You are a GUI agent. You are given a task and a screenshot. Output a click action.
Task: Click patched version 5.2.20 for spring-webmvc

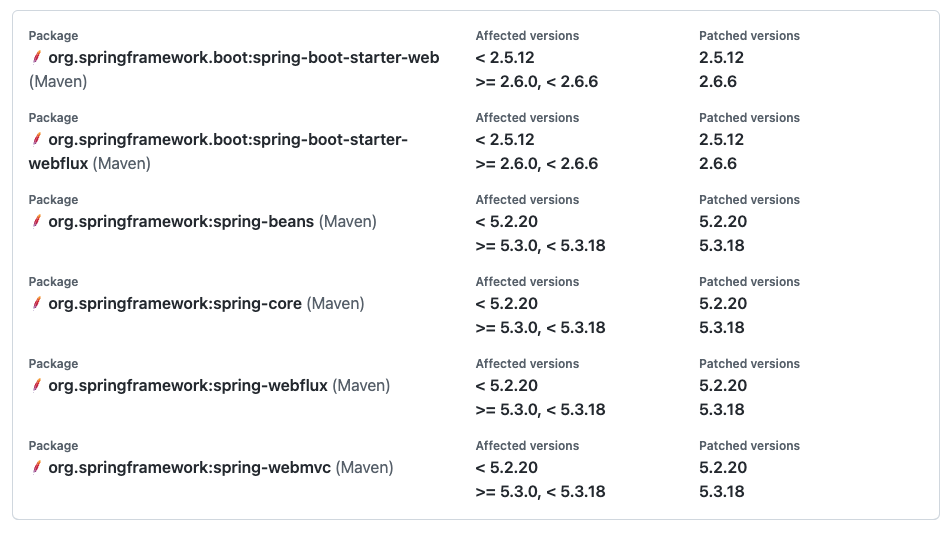tap(723, 468)
